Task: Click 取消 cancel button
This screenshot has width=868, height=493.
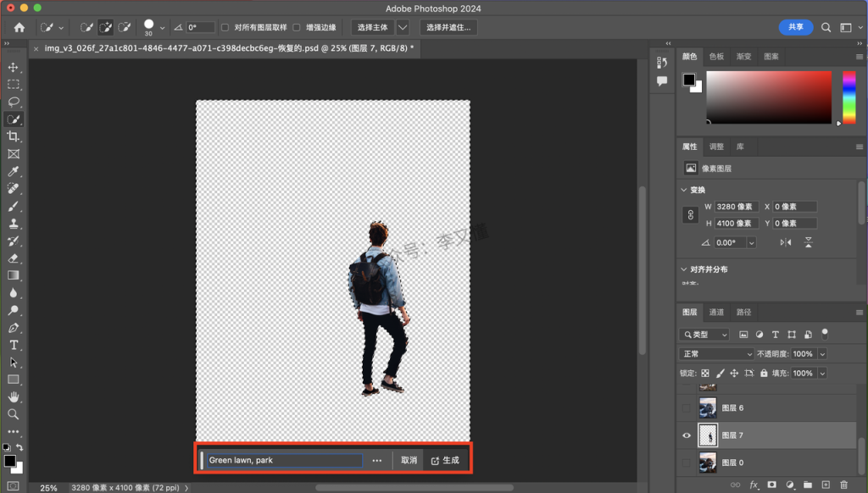Action: pyautogui.click(x=409, y=460)
